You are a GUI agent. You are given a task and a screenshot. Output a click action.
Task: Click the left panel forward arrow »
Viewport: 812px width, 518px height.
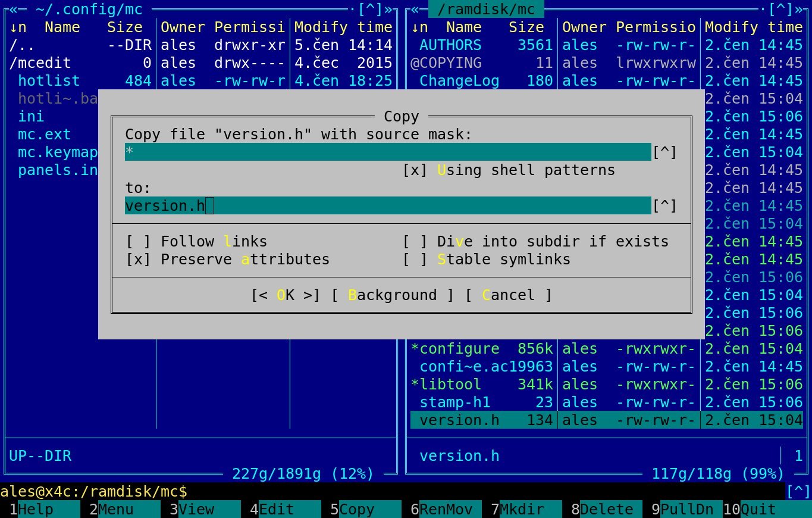[388, 10]
